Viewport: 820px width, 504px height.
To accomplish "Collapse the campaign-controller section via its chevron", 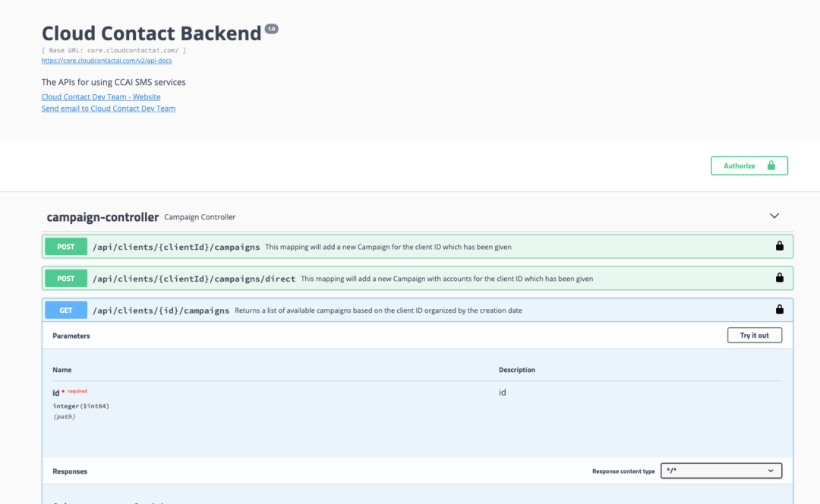I will [774, 216].
